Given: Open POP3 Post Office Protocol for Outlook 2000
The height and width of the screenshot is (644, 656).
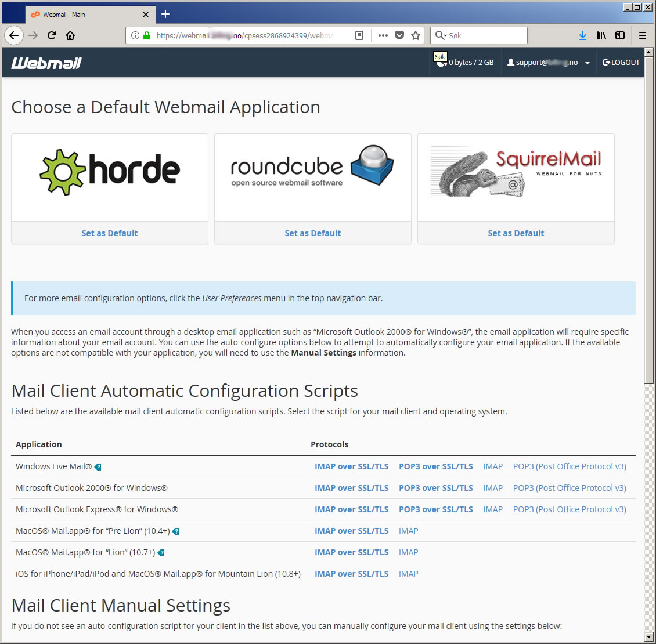Looking at the screenshot, I should tap(570, 488).
